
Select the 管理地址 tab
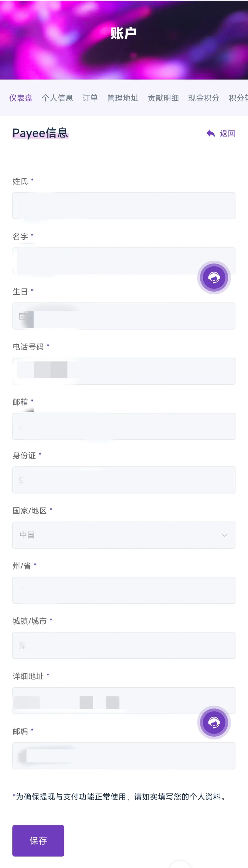click(x=123, y=98)
